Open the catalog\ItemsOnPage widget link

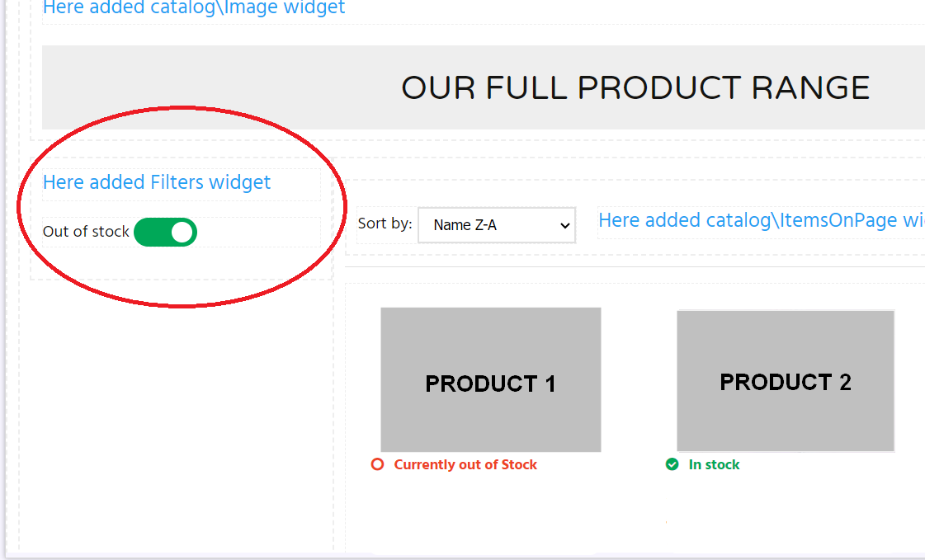coord(761,220)
